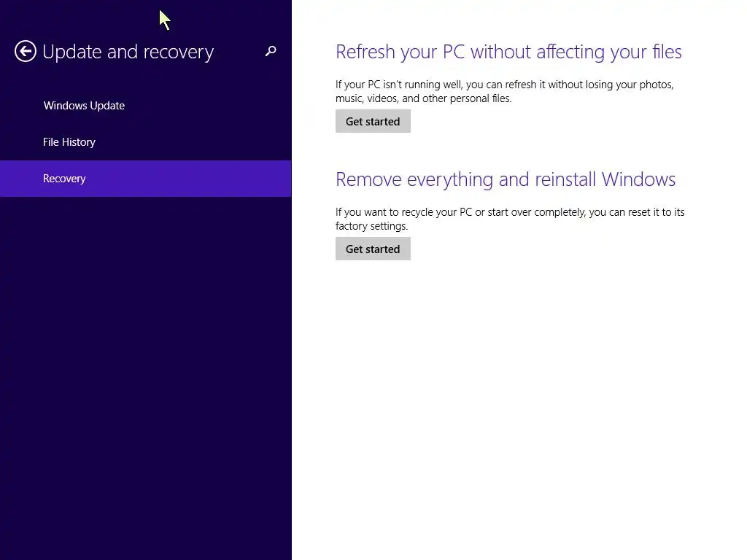The width and height of the screenshot is (747, 560).
Task: Click the text about refreshing without losing photos
Action: click(x=505, y=91)
